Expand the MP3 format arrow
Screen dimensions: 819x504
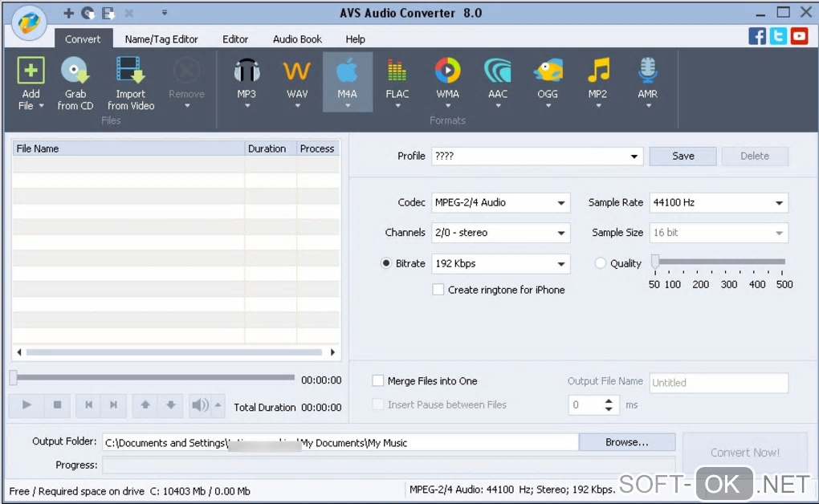coord(247,106)
